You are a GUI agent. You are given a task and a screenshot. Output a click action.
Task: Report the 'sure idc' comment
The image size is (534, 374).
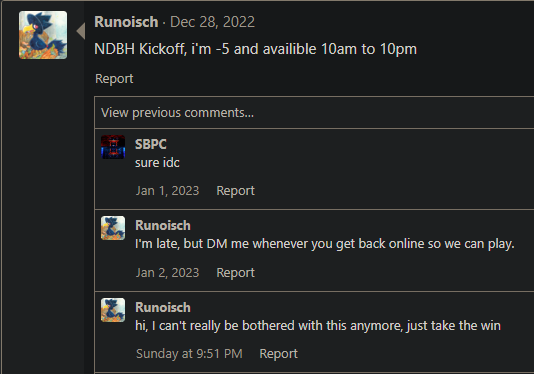pyautogui.click(x=236, y=191)
